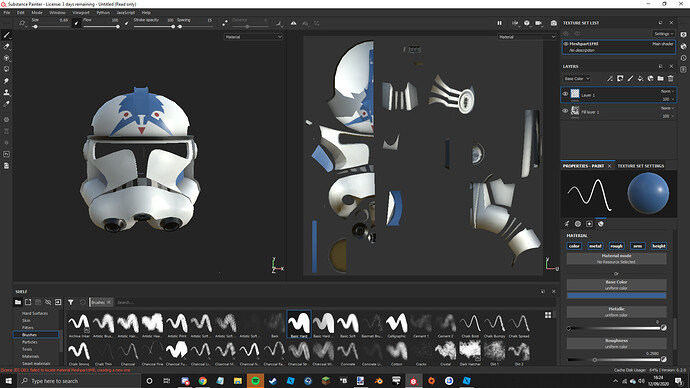Toggle Meshpart texture set visibility eye

click(566, 44)
